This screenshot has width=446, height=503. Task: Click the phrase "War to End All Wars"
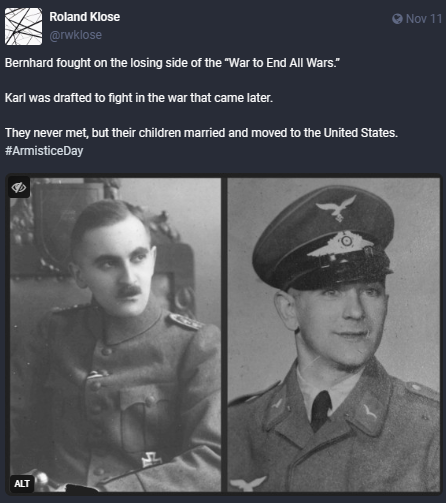pyautogui.click(x=282, y=63)
